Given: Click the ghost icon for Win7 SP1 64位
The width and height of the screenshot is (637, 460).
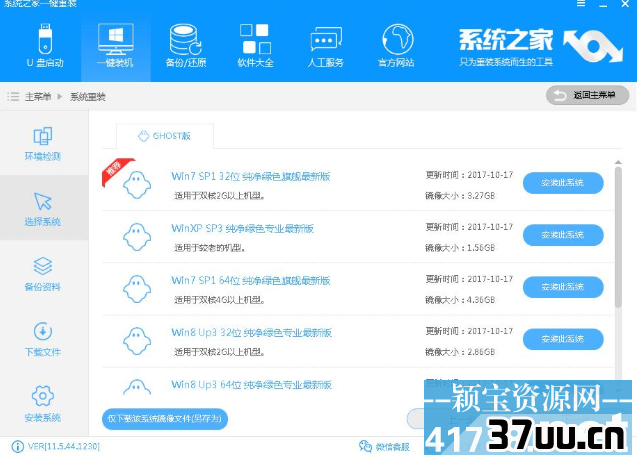Looking at the screenshot, I should click(x=137, y=289).
